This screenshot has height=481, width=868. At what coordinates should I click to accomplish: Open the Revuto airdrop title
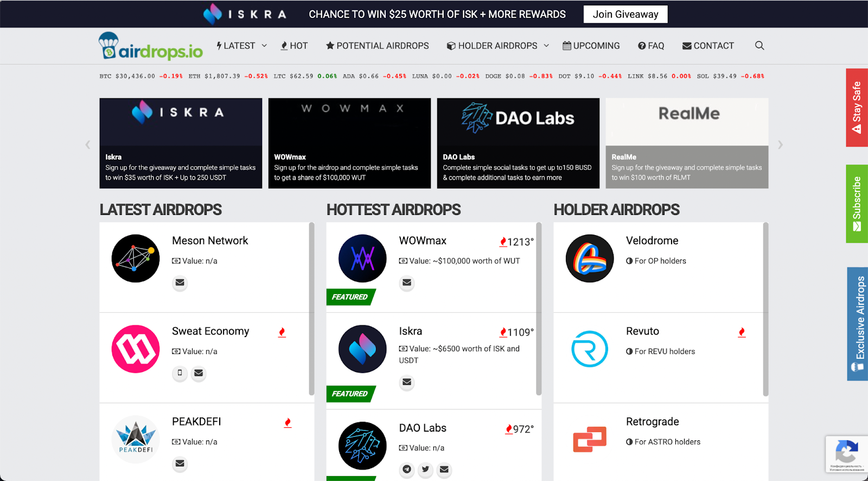(x=642, y=331)
